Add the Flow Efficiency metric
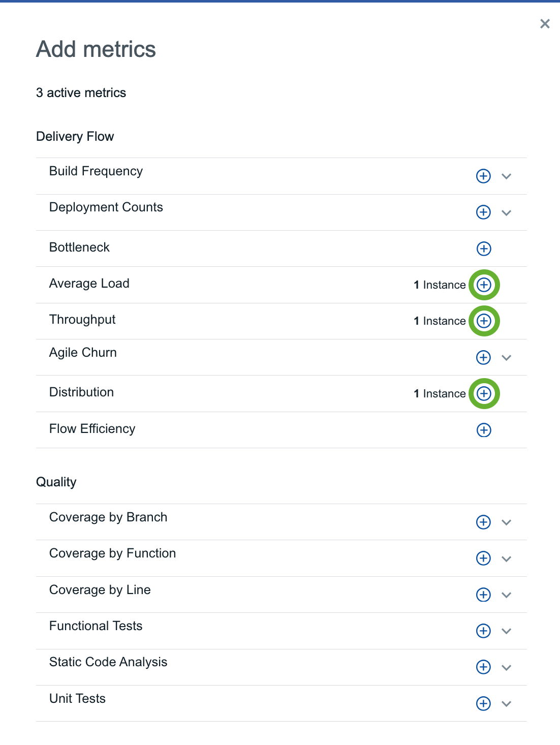Image resolution: width=560 pixels, height=745 pixels. [484, 430]
